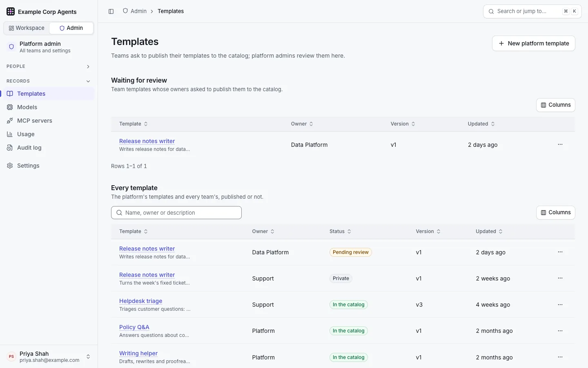Open Models in the sidebar
The width and height of the screenshot is (588, 368).
(x=49, y=107)
